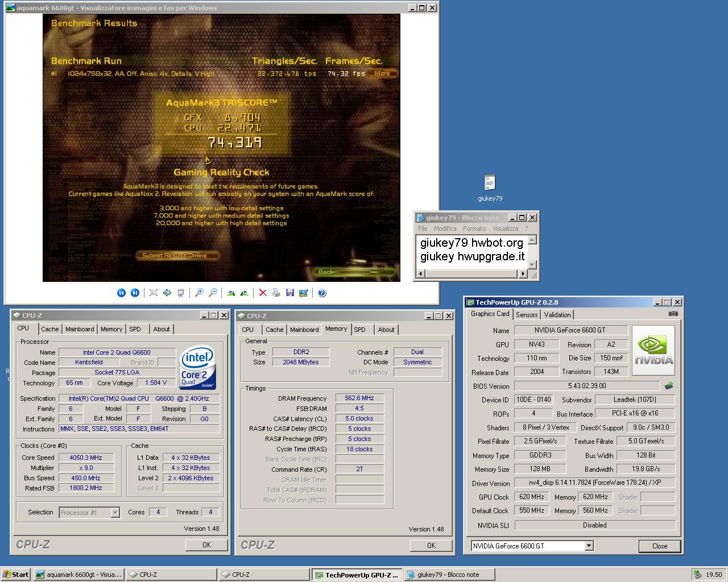The image size is (728, 582).
Task: Click Notepad vertical scrollbar up arrow
Action: click(532, 240)
